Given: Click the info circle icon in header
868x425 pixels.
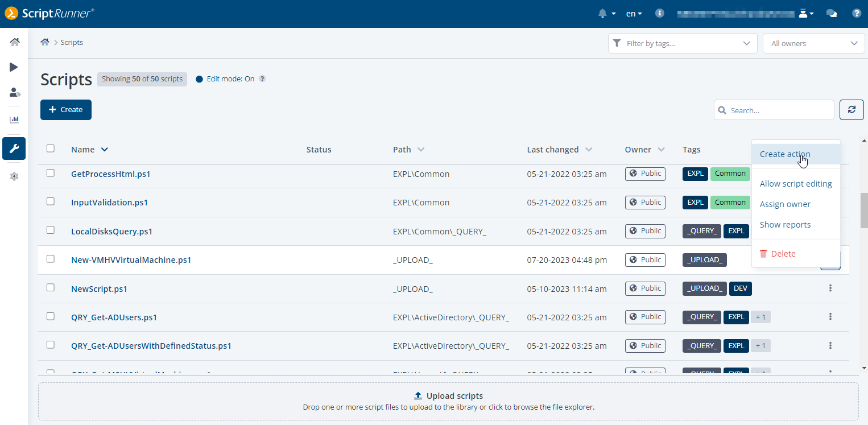Looking at the screenshot, I should coord(659,14).
